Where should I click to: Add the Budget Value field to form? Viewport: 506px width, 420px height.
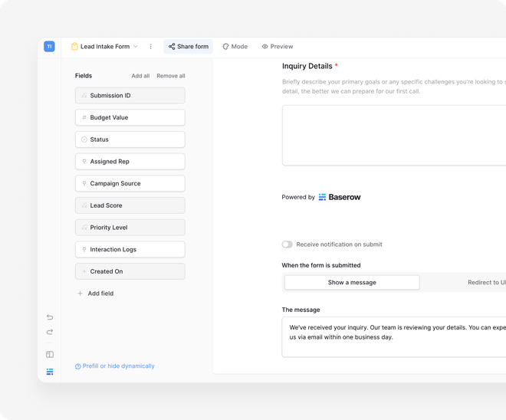pyautogui.click(x=130, y=118)
